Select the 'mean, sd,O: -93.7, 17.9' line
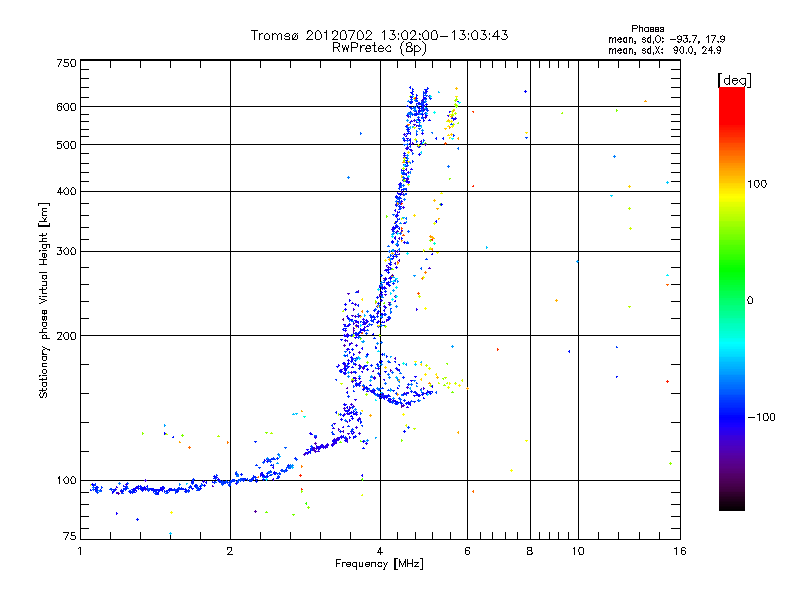The width and height of the screenshot is (800, 600). [x=666, y=39]
